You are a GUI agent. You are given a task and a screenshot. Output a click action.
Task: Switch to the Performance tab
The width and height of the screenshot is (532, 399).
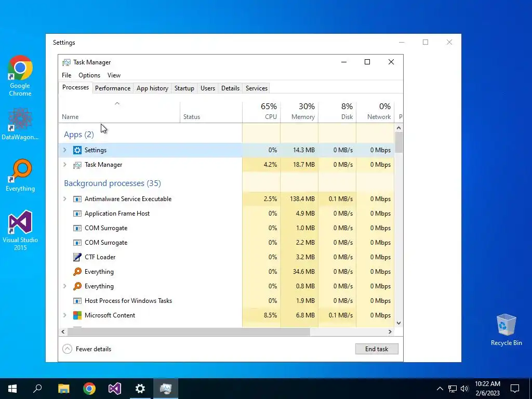pyautogui.click(x=113, y=88)
